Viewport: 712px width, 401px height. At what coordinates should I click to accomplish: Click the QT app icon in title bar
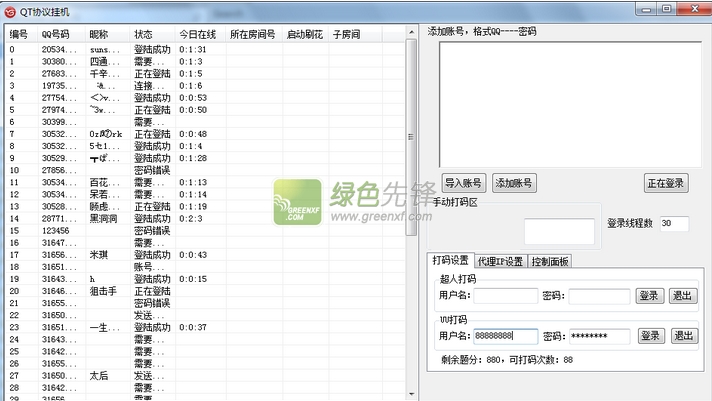pos(10,12)
